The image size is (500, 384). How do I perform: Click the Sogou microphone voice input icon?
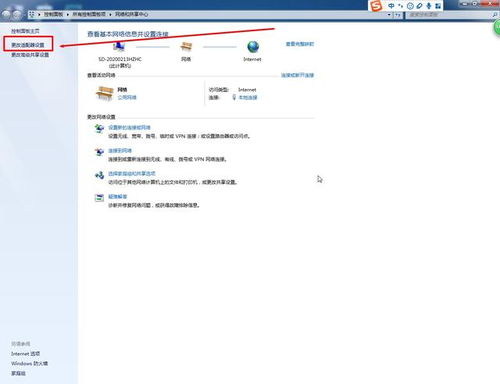429,6
